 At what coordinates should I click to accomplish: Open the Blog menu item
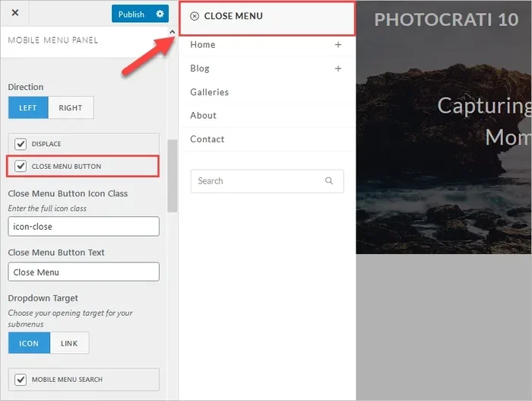199,68
